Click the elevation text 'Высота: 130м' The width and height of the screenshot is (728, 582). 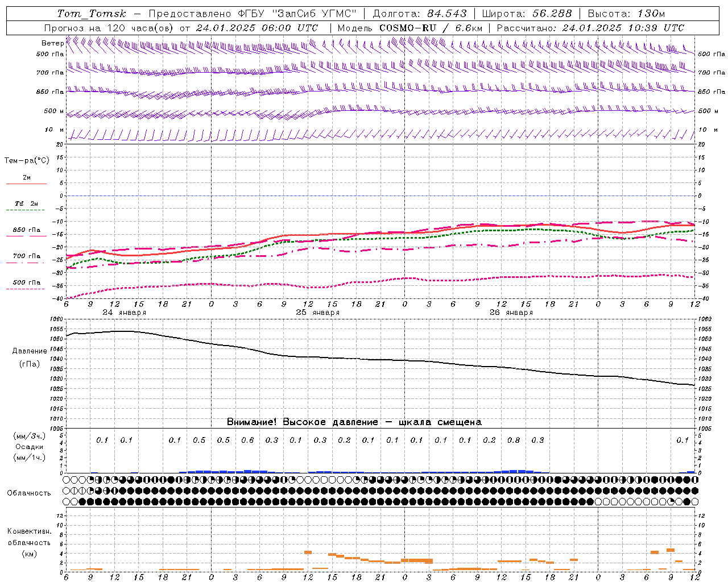pos(626,14)
